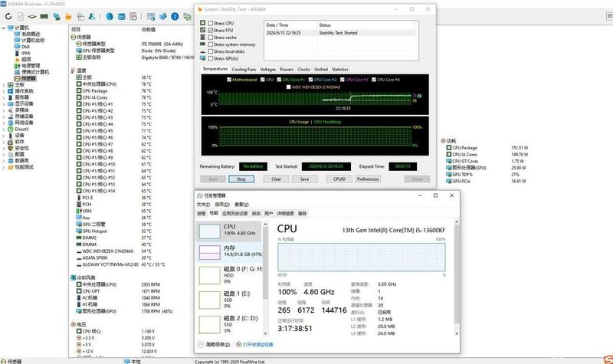Click the Save button in Stability Test

(x=304, y=179)
